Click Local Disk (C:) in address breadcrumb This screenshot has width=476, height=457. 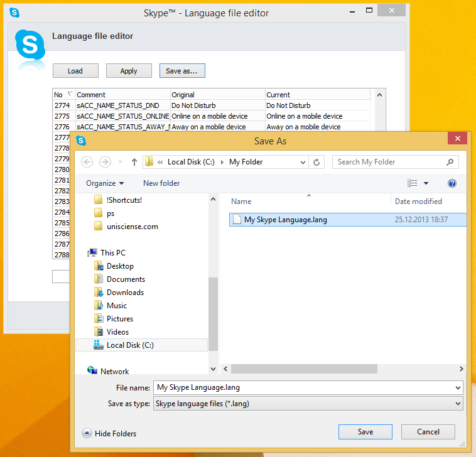(x=191, y=162)
